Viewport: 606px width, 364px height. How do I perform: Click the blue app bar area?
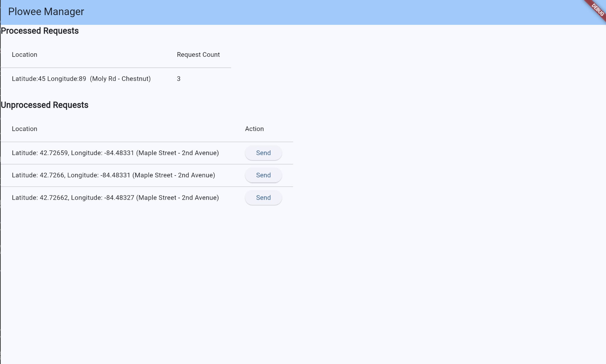pyautogui.click(x=296, y=12)
